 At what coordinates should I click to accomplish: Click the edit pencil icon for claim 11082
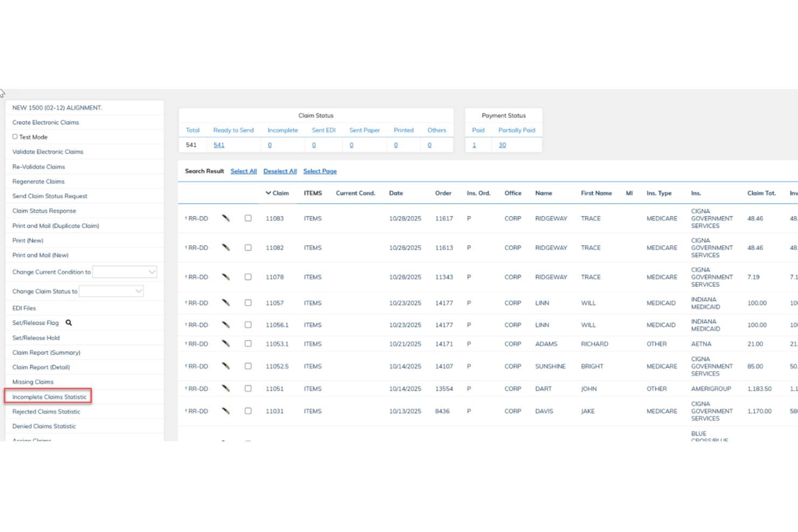point(226,247)
